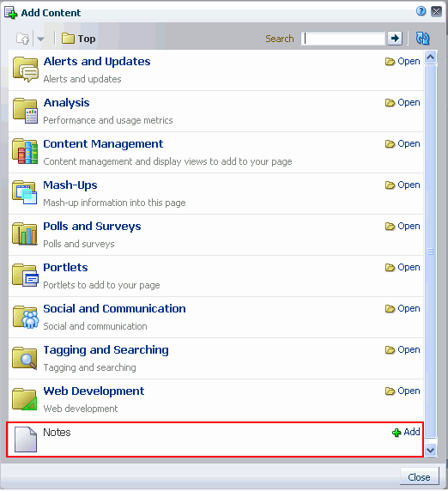Click Open for Portlets
Image resolution: width=448 pixels, height=491 pixels.
[403, 268]
